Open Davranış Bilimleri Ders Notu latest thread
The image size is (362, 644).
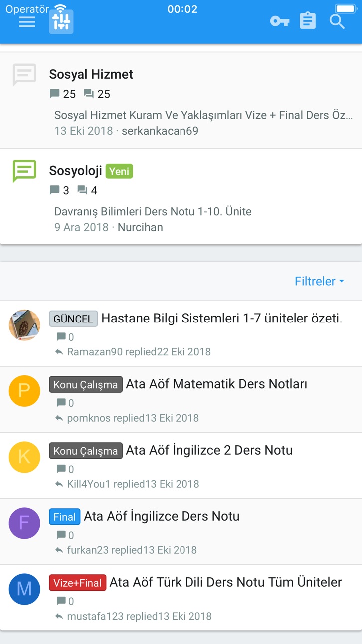click(153, 211)
